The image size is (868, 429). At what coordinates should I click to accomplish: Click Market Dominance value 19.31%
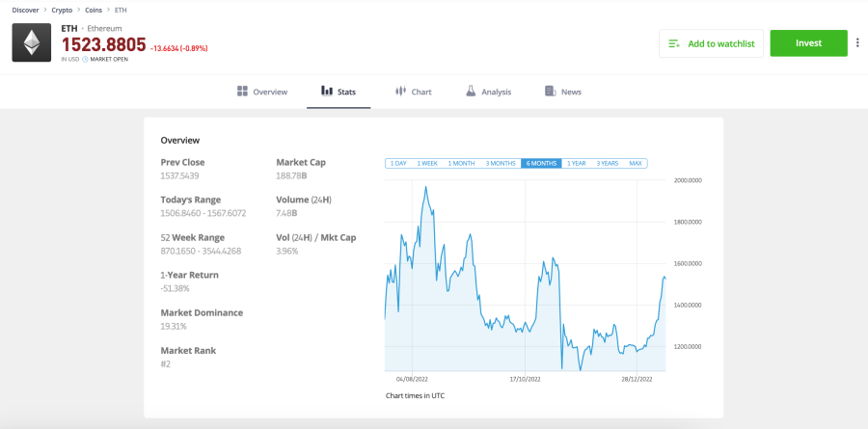pos(174,326)
